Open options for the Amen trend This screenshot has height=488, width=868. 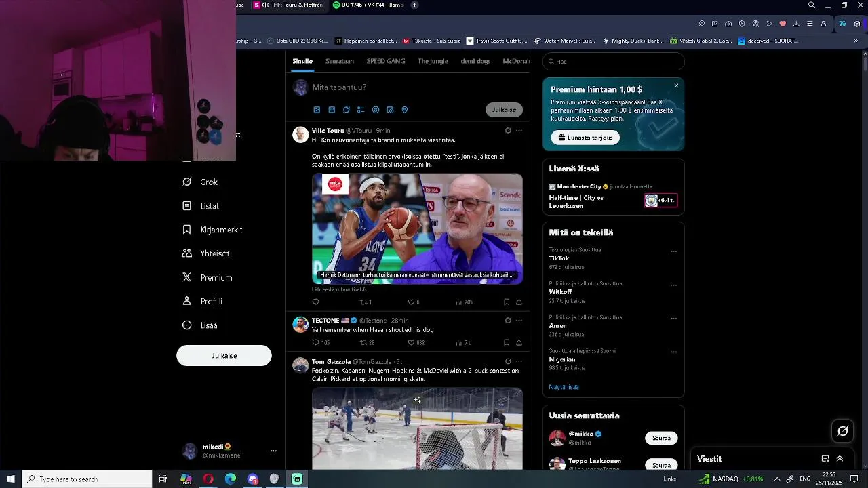673,319
